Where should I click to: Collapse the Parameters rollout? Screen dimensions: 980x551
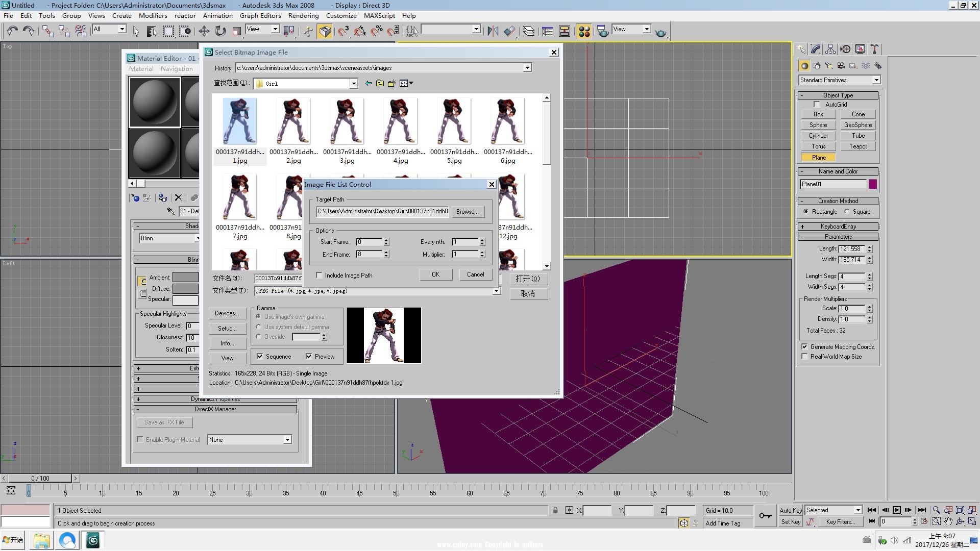point(838,237)
